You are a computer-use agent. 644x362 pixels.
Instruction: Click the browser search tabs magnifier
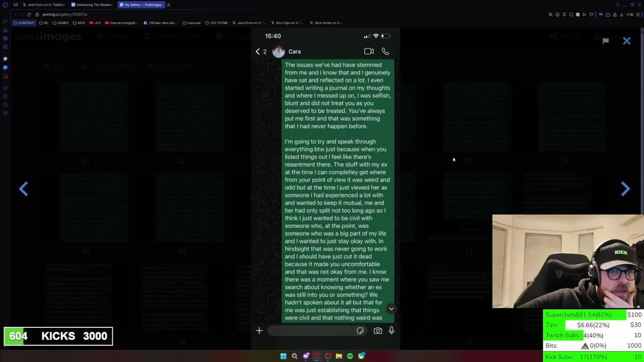pyautogui.click(x=617, y=5)
